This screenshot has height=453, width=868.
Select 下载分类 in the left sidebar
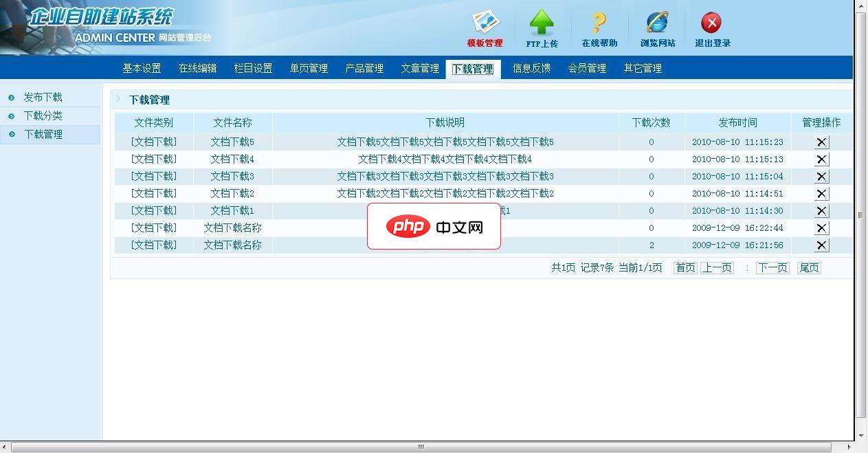click(43, 116)
